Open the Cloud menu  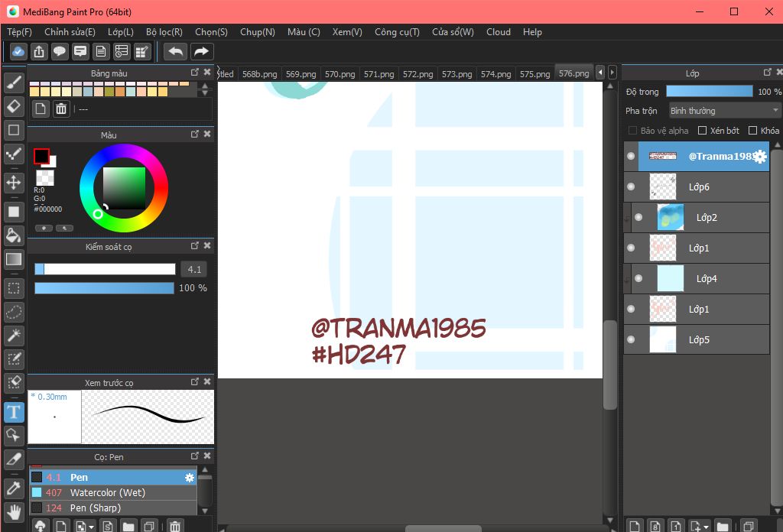pos(499,32)
